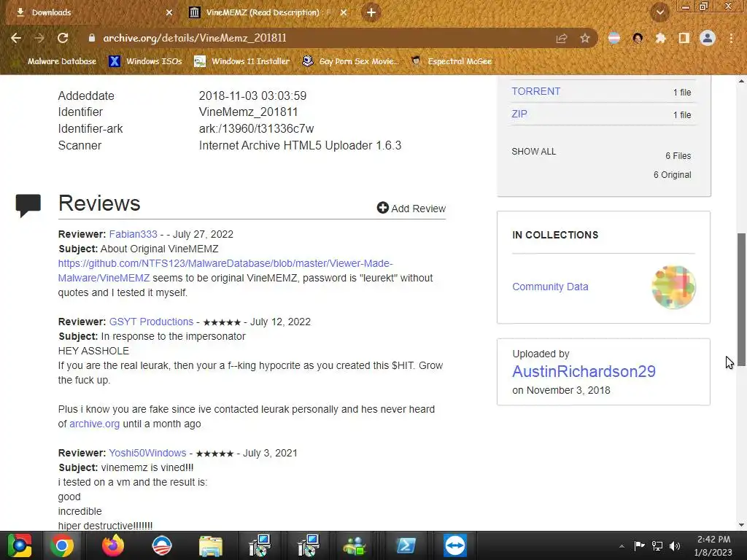Screen dimensions: 747x560
Task: Close the VineMEMZ tab
Action: (x=344, y=13)
